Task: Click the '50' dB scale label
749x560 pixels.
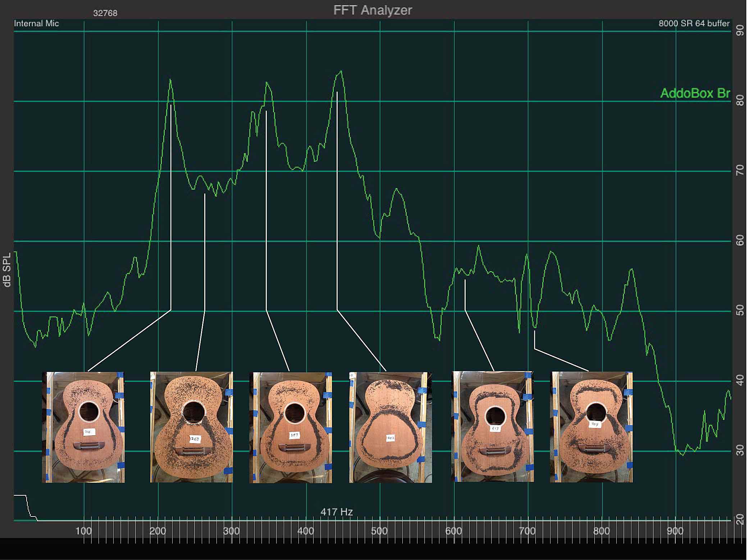Action: (740, 310)
